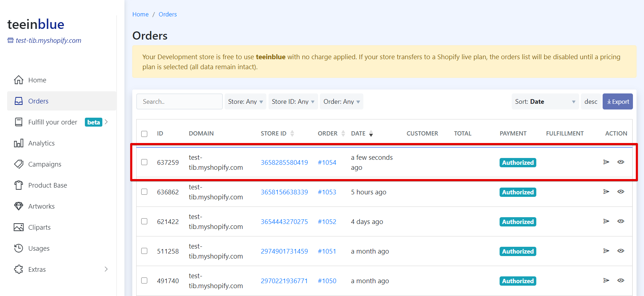Open Campaigns in the sidebar menu
644x296 pixels.
point(62,164)
